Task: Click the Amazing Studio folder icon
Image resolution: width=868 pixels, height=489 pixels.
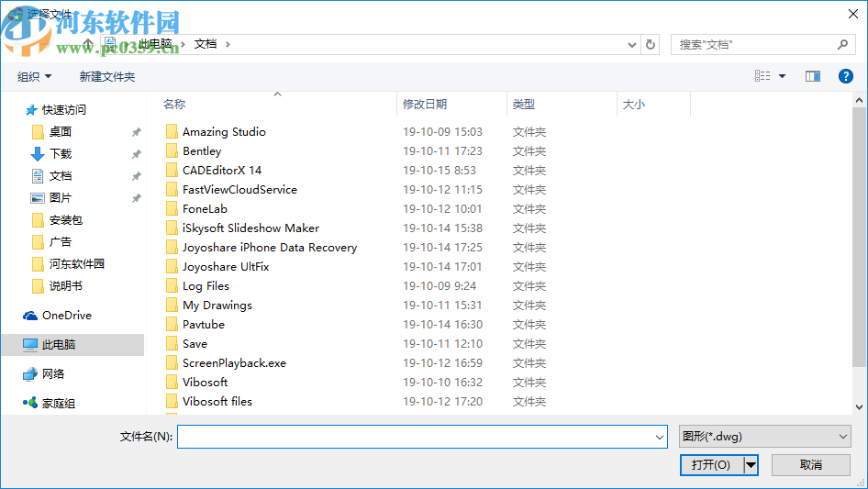Action: click(172, 131)
